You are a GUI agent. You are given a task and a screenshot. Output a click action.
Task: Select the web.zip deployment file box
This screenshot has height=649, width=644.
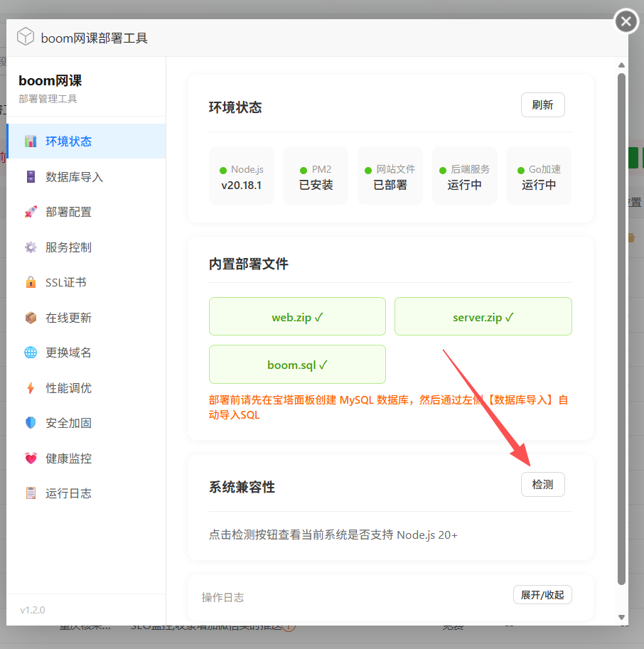[297, 316]
